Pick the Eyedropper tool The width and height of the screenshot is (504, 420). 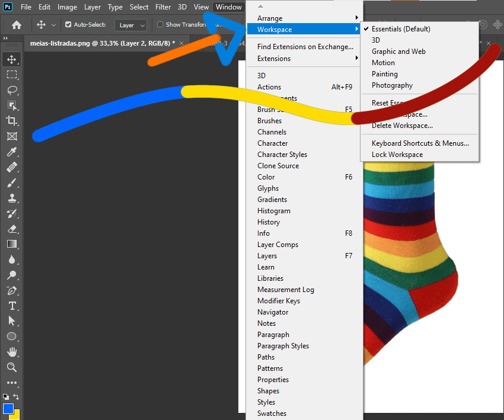coord(12,152)
